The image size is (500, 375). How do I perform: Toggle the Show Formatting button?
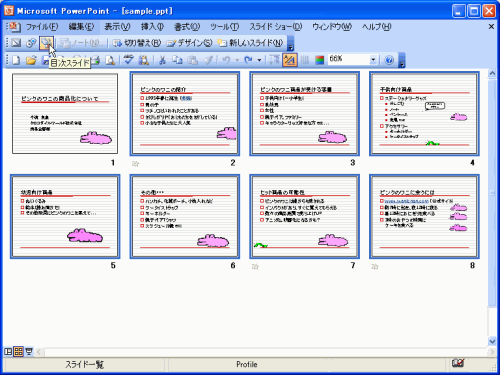(x=290, y=60)
